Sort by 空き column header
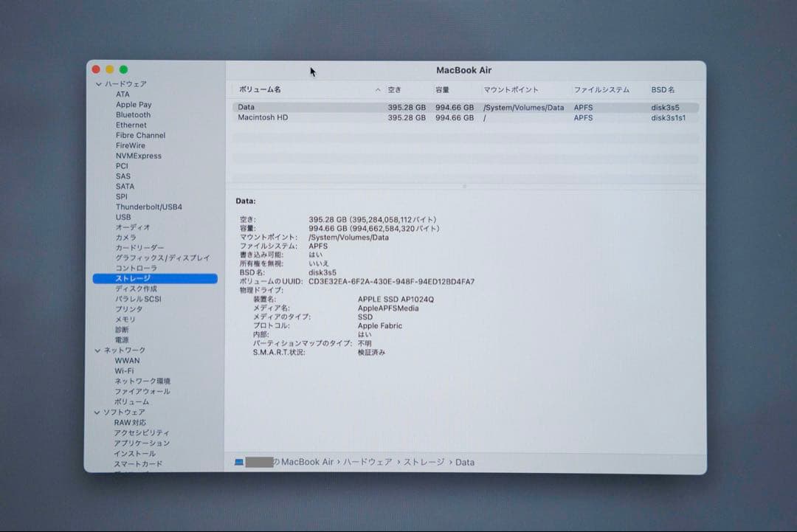This screenshot has height=532, width=797. point(394,90)
